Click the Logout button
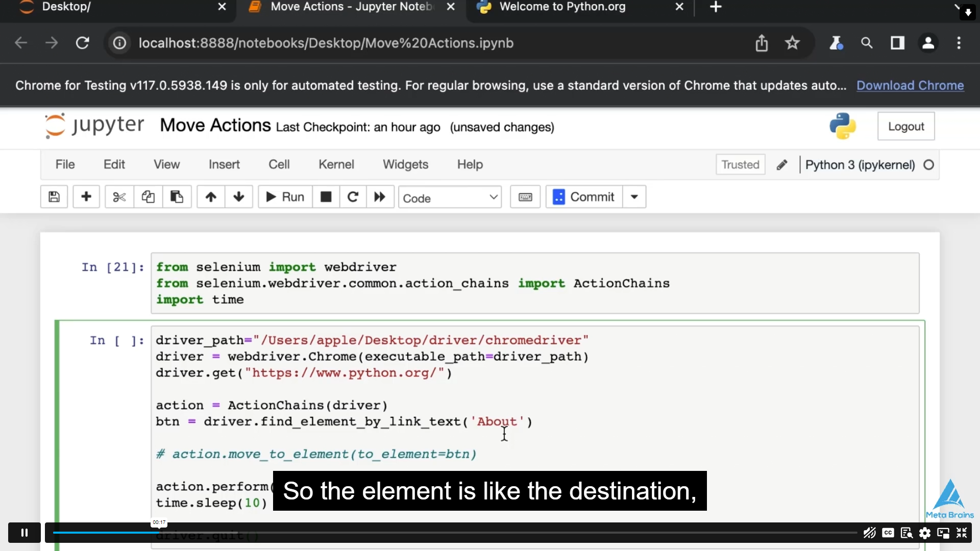Image resolution: width=980 pixels, height=551 pixels. coord(906,126)
